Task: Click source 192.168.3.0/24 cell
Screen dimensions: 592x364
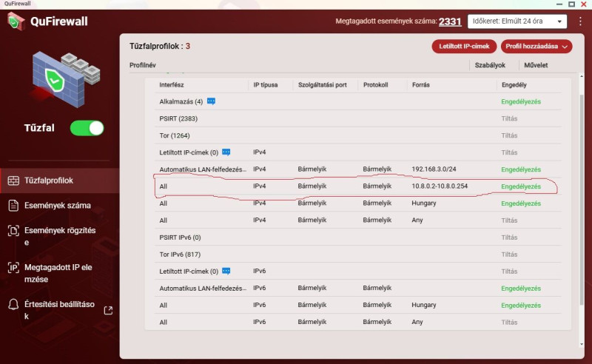Action: coord(434,169)
